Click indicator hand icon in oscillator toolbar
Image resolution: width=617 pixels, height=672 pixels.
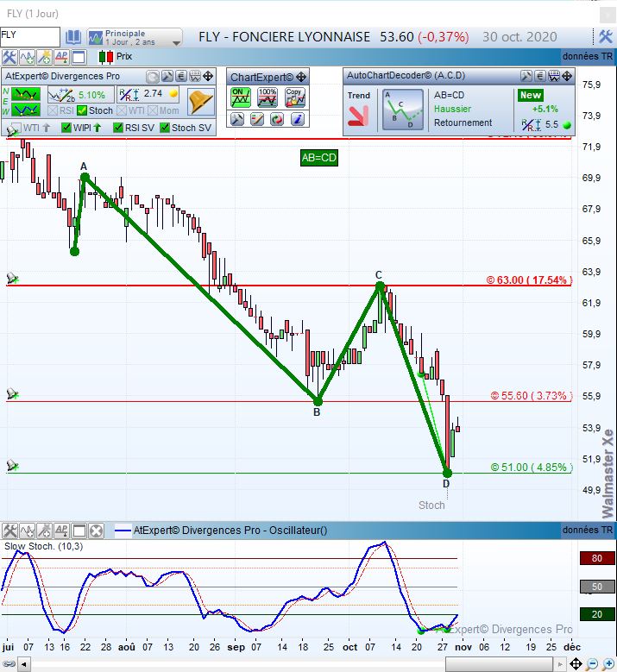click(x=28, y=531)
